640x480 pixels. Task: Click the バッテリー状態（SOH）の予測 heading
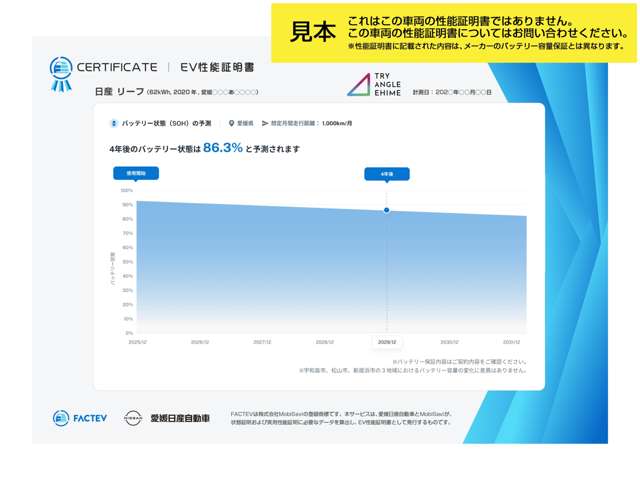tap(167, 123)
